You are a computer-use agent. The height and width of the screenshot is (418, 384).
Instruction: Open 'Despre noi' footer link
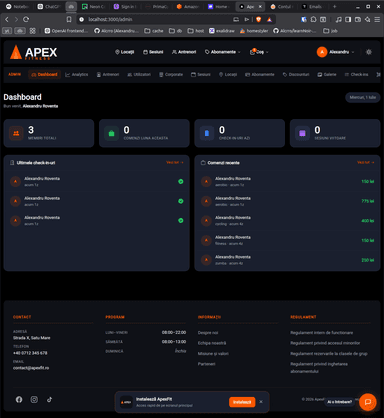pyautogui.click(x=208, y=333)
